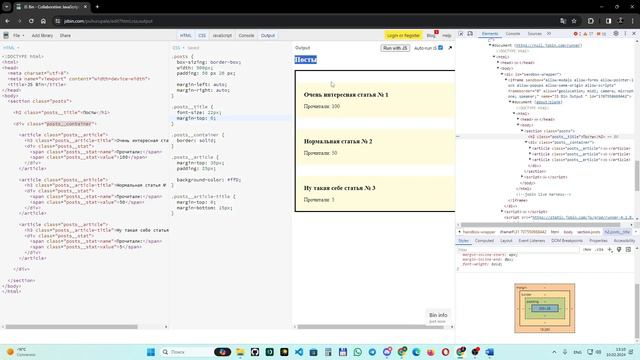Click the JS Bin logo icon
Viewport: 640px width, 360px height.
6,36
